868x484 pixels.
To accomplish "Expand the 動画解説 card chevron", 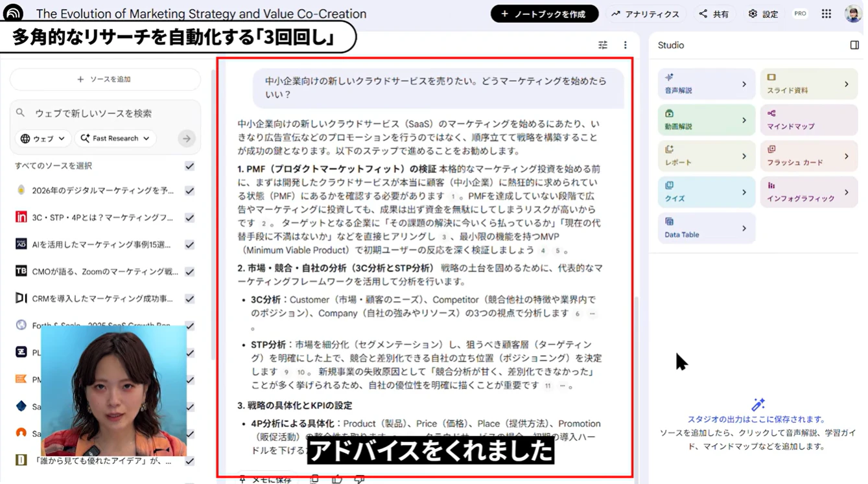I will 744,121.
